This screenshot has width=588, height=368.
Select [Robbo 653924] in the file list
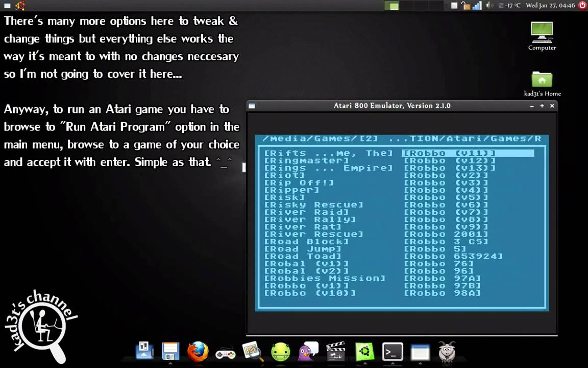pyautogui.click(x=453, y=257)
